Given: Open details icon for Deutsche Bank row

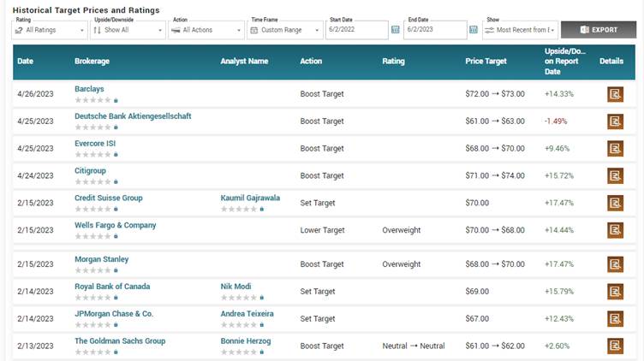Looking at the screenshot, I should click(x=615, y=121).
